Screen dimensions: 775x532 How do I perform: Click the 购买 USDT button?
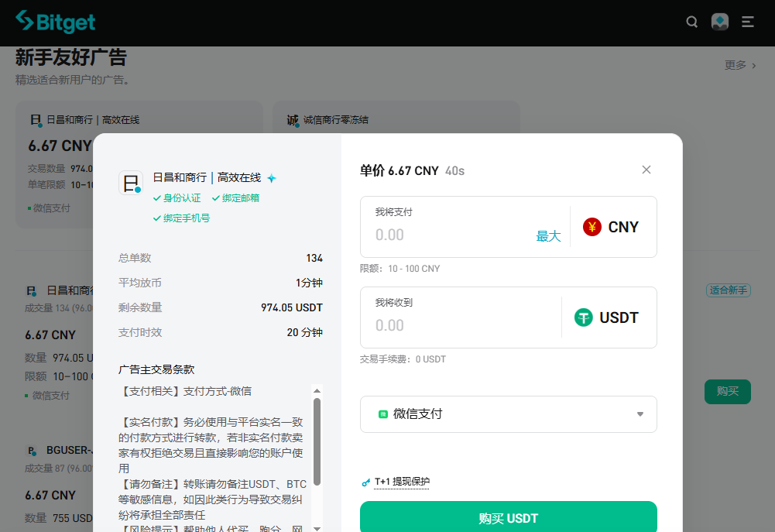point(508,517)
